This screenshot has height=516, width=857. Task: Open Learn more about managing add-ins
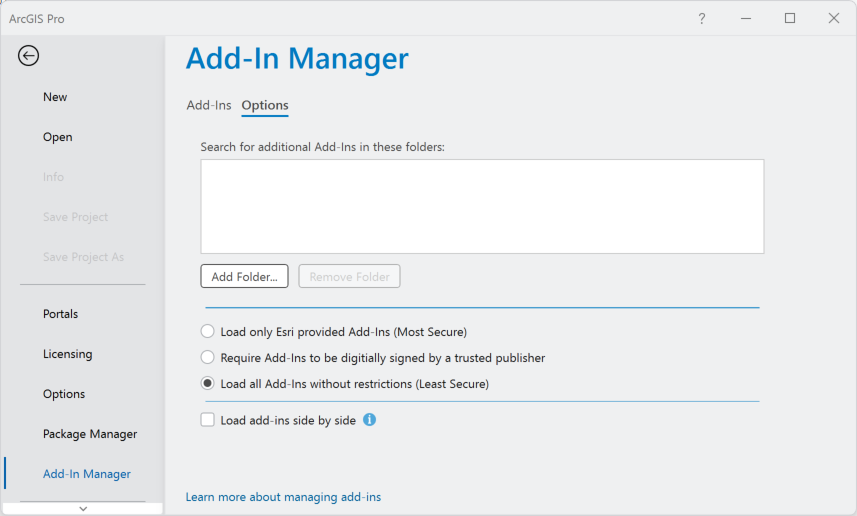[x=283, y=497]
